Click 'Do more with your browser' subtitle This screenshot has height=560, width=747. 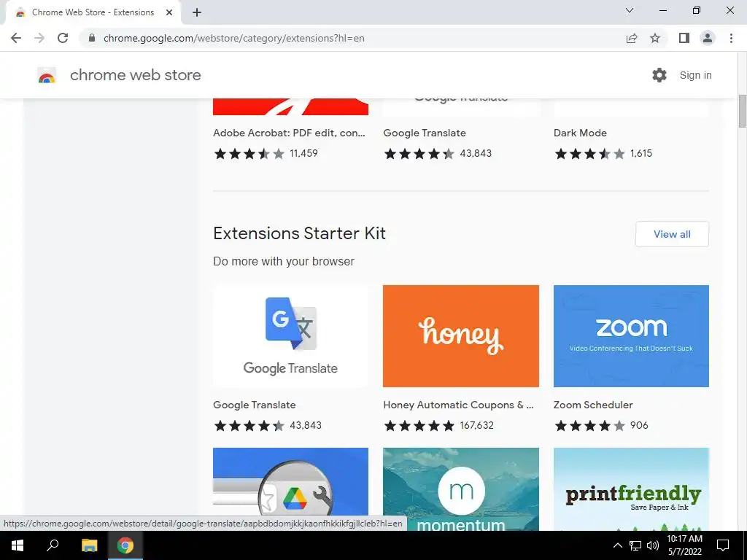[x=284, y=262]
